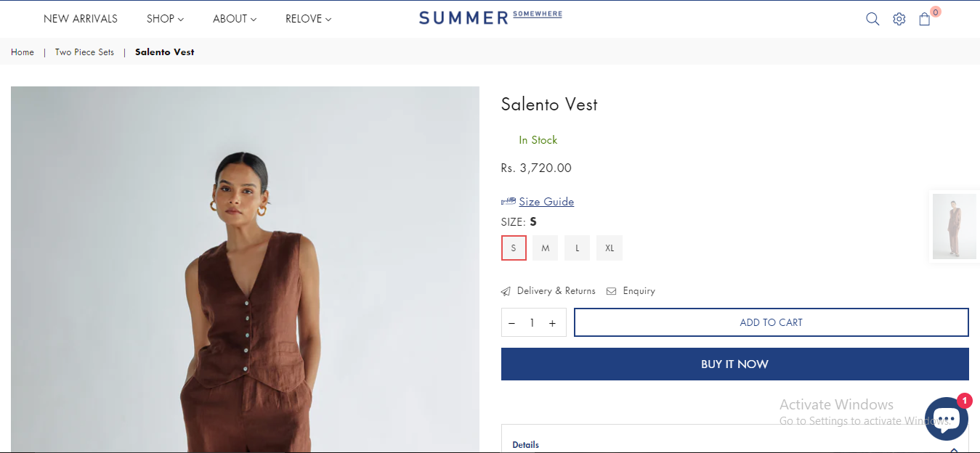Open the Shopify chat bubble

point(946,419)
